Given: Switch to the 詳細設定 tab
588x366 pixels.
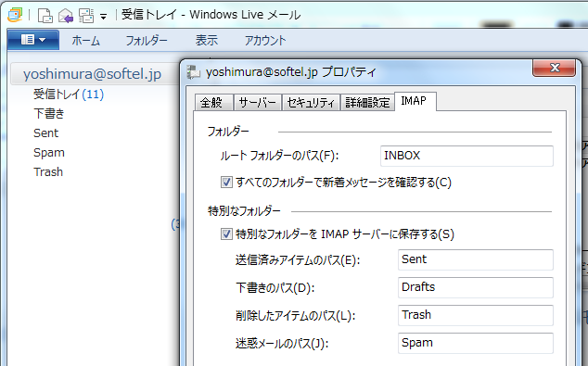Looking at the screenshot, I should click(367, 102).
